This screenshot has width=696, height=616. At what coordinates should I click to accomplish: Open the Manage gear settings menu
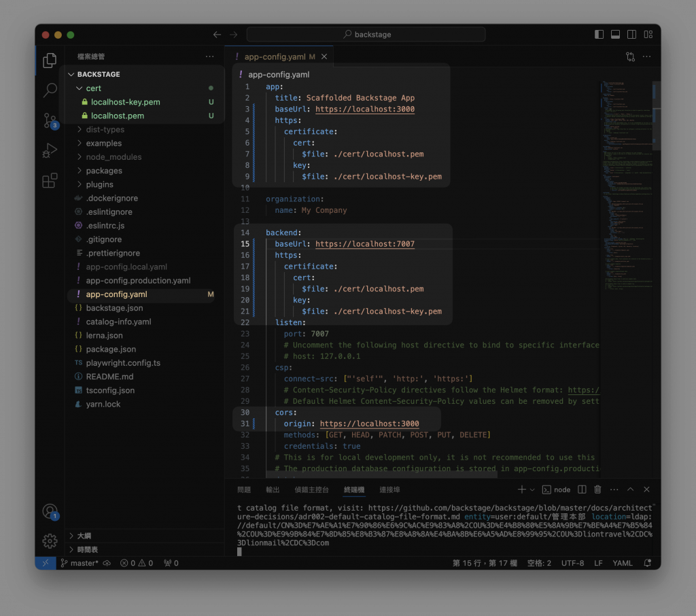click(50, 541)
